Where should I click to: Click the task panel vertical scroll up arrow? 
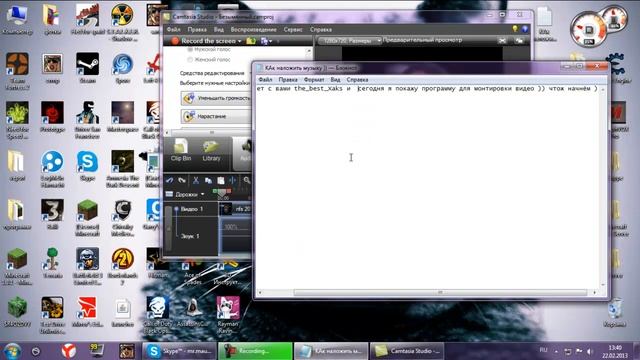point(309,51)
